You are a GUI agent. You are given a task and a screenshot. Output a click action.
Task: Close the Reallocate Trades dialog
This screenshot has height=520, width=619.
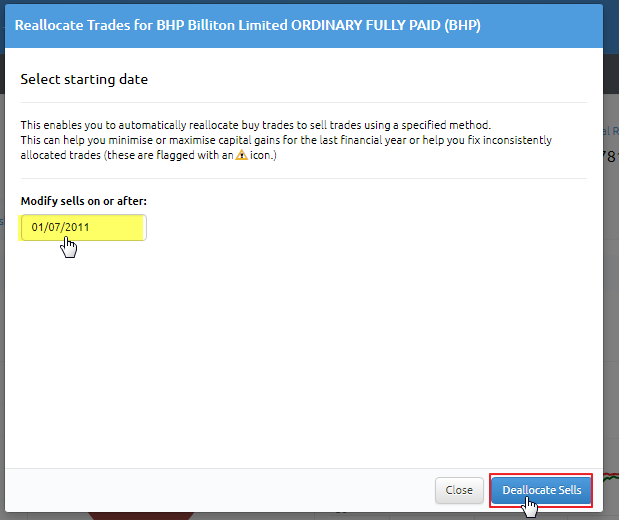tap(459, 490)
